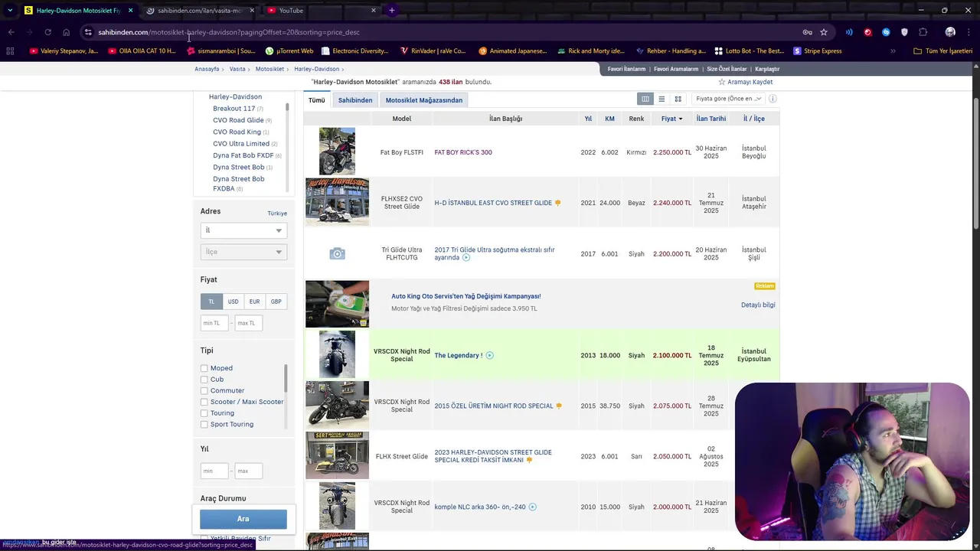
Task: Open Auto King ad Detaylı bilgi link
Action: click(758, 305)
